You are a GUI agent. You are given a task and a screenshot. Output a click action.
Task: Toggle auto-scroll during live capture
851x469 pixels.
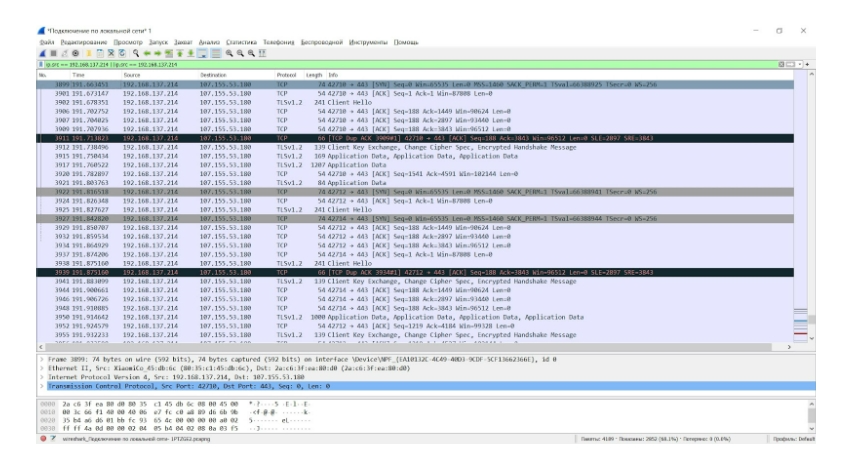click(x=201, y=53)
